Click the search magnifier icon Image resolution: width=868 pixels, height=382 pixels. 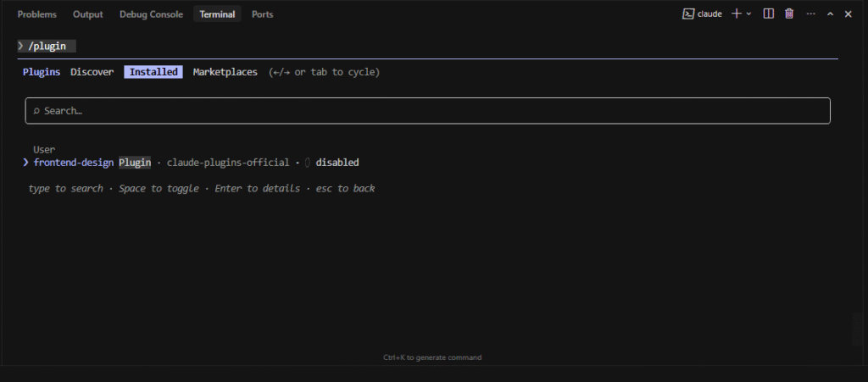36,111
